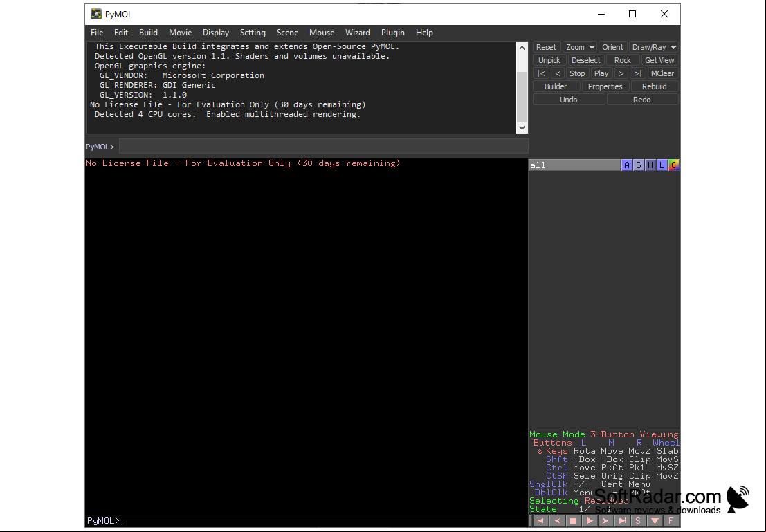Open the rainbow C (Color) menu for all
This screenshot has width=766, height=532.
coord(674,165)
